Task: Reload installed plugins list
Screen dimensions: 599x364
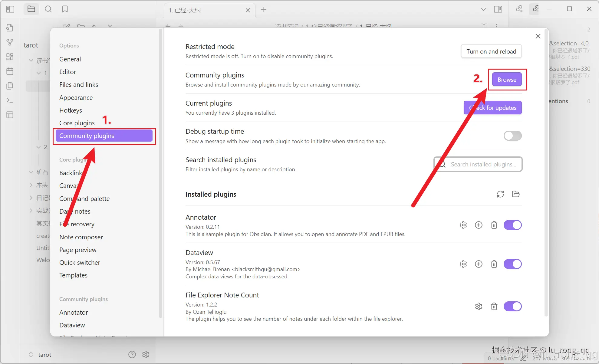Action: point(500,194)
